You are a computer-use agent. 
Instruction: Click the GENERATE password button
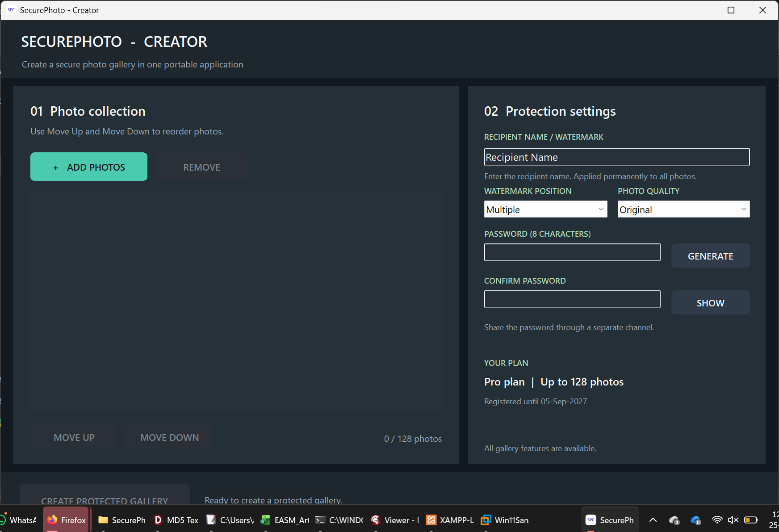(710, 256)
